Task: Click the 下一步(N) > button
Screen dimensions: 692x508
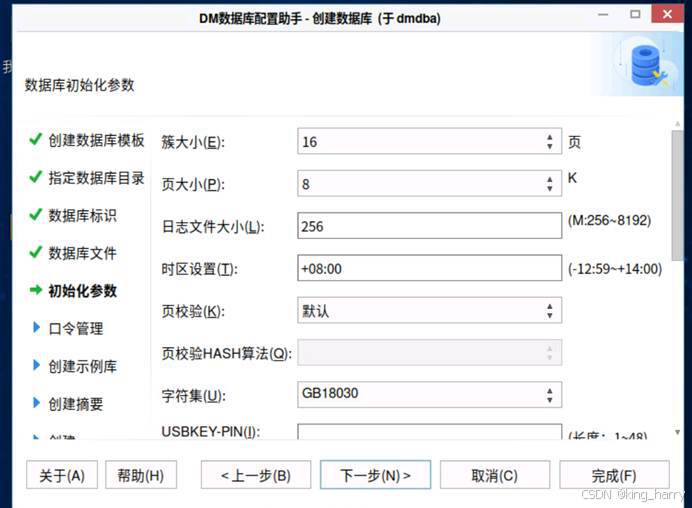Action: coord(375,475)
